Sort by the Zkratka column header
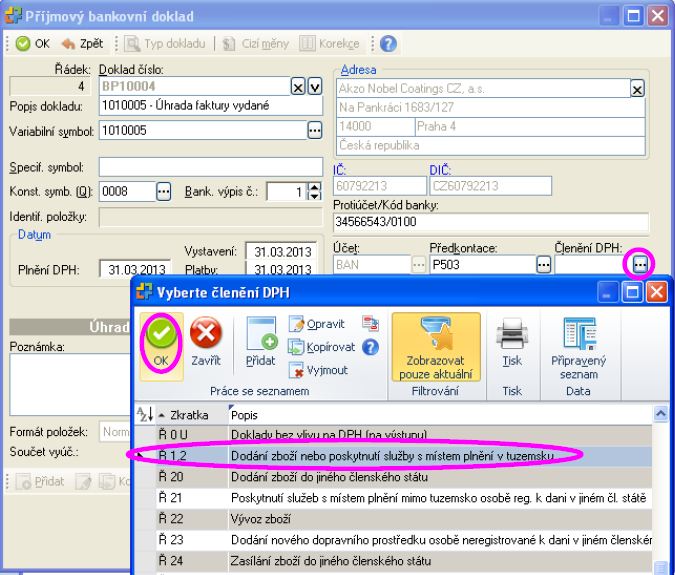 tap(192, 415)
